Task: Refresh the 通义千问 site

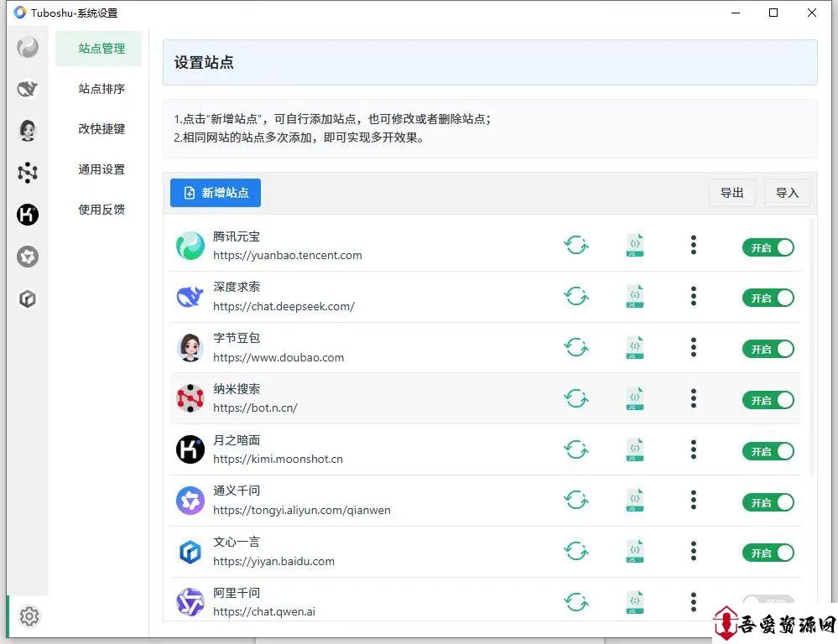Action: pos(576,501)
